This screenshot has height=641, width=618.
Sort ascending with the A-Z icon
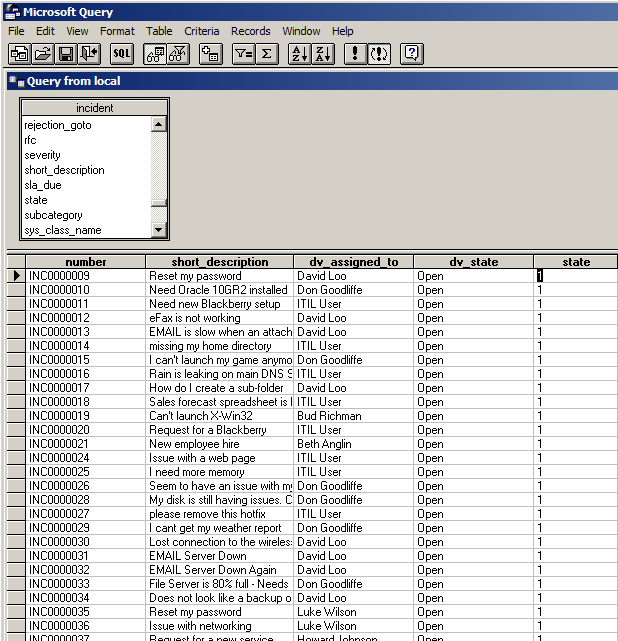300,54
